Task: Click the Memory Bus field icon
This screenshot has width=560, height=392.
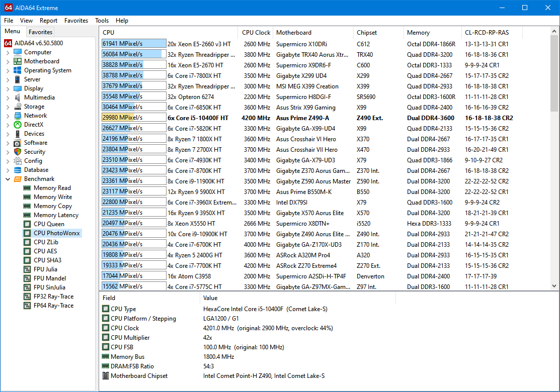Action: (105, 356)
